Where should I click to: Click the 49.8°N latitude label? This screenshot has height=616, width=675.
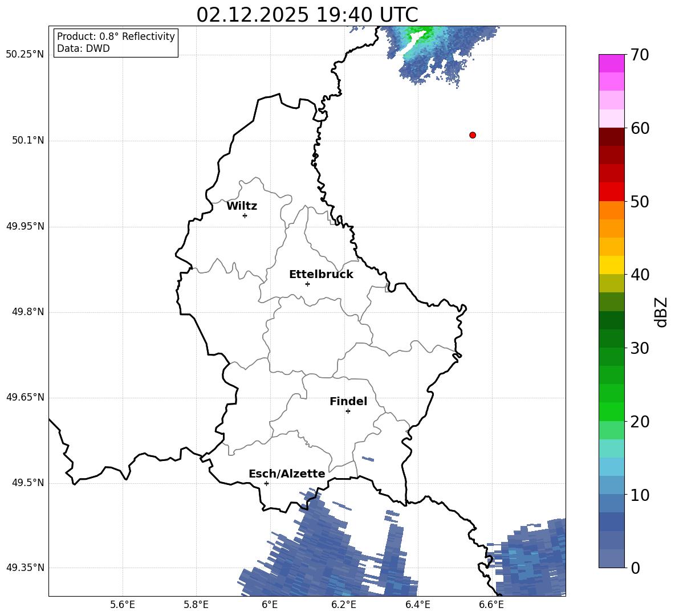coord(29,312)
